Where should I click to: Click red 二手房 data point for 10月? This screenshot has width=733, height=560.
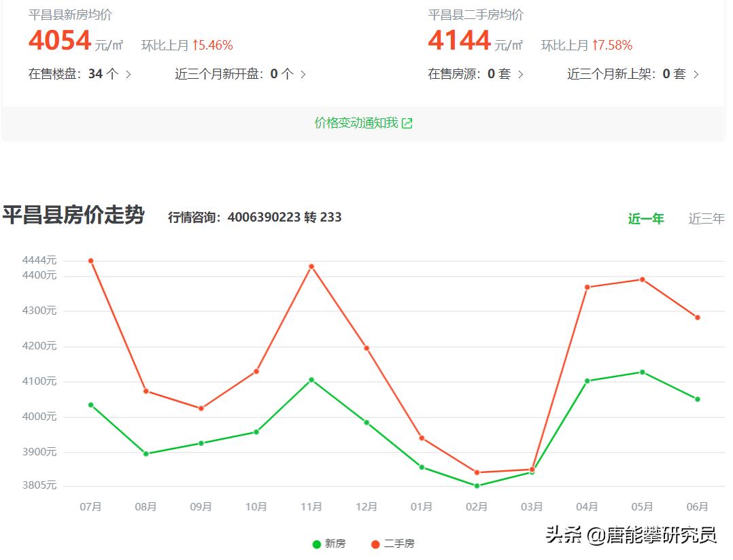pyautogui.click(x=256, y=371)
